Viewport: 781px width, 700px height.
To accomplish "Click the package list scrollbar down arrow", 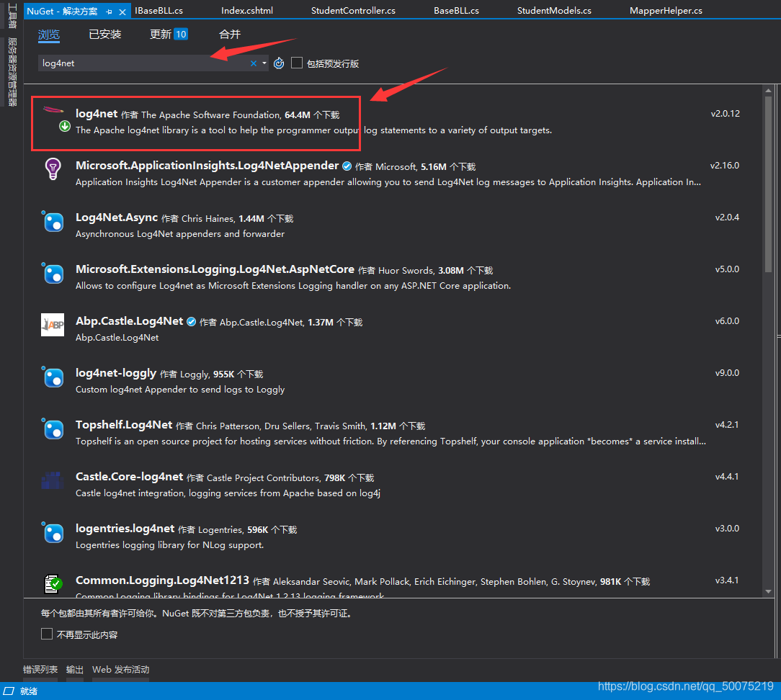I will click(x=768, y=591).
